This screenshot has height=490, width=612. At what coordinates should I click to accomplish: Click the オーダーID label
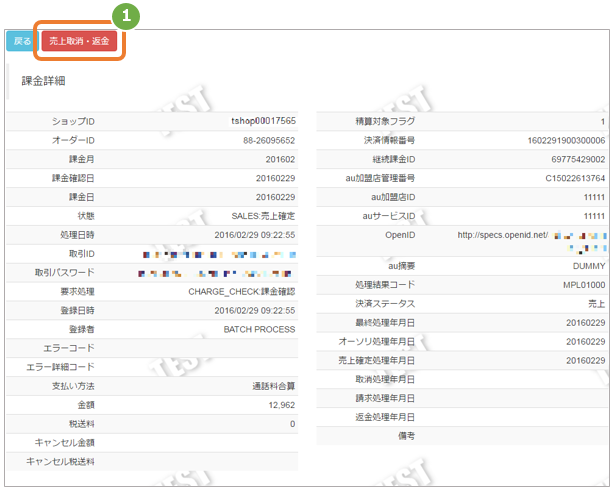coord(73,140)
